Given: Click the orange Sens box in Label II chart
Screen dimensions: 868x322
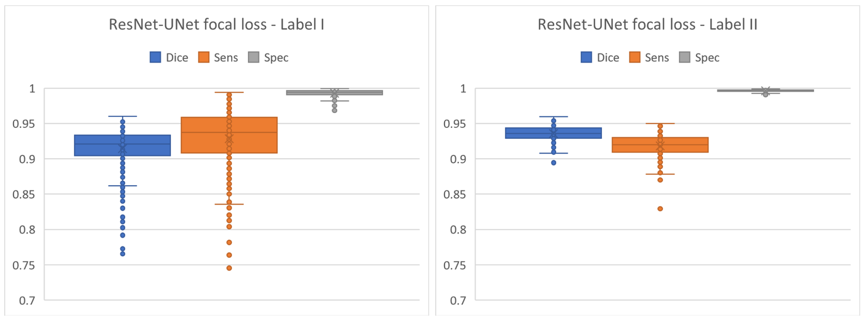Looking at the screenshot, I should 633,145.
